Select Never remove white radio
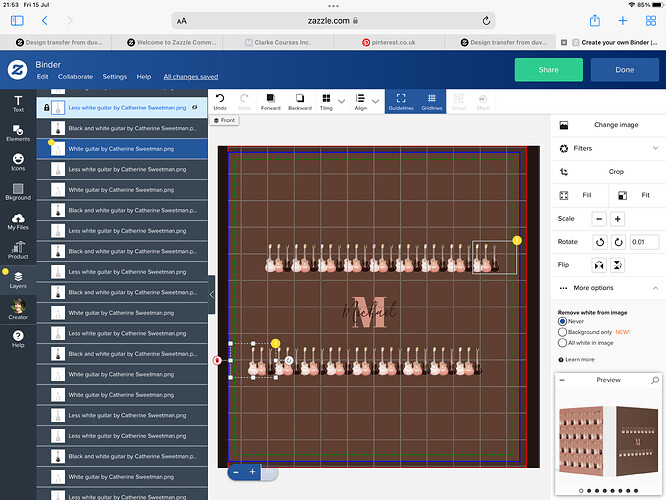This screenshot has height=500, width=666. coord(562,322)
